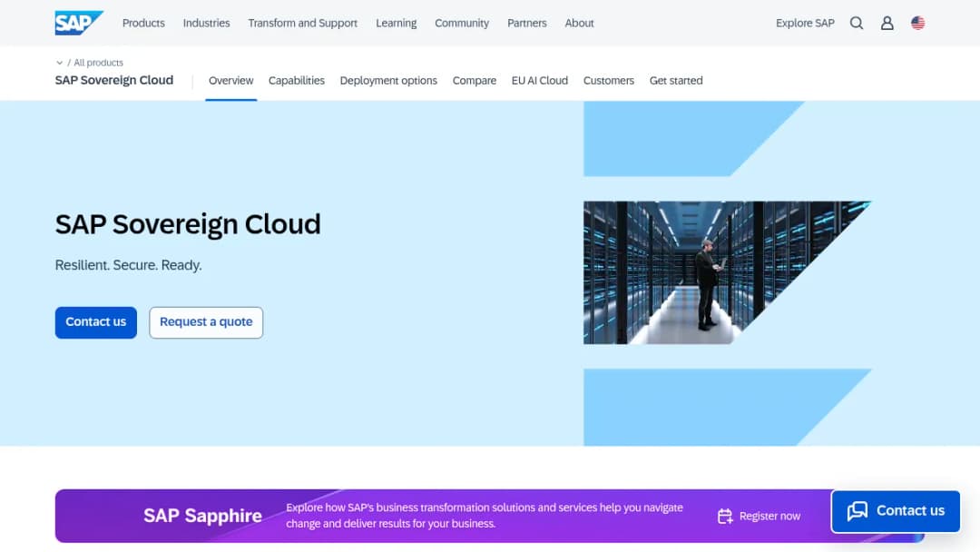Open the Community menu

[x=462, y=23]
